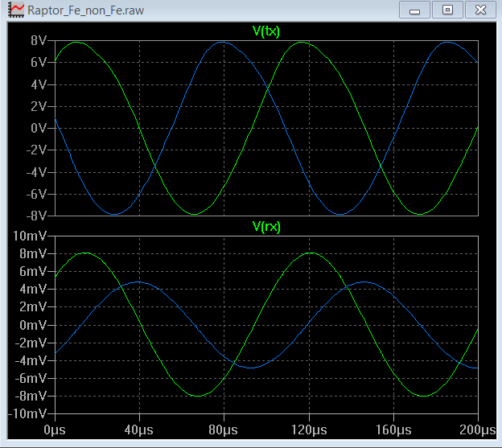Click the 0V tick label on upper pane
The height and width of the screenshot is (448, 502).
39,128
